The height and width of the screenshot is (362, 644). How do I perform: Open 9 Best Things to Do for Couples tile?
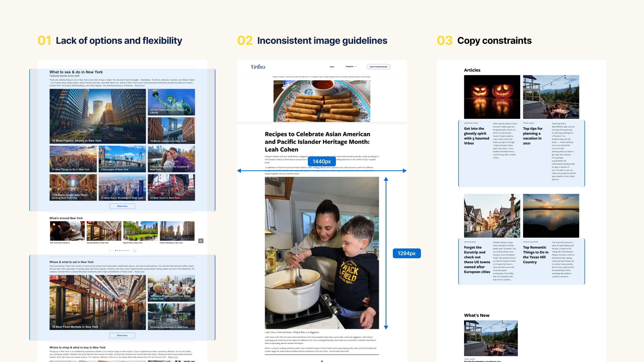coord(171,159)
